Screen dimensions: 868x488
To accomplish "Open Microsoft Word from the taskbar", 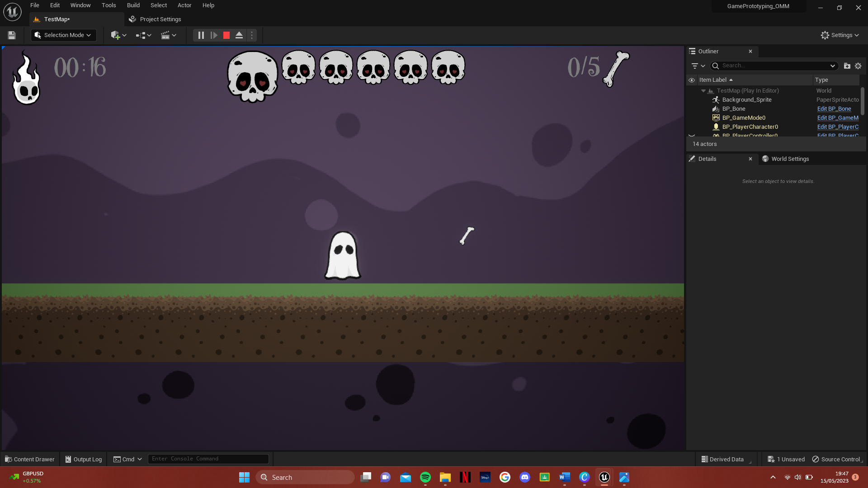I will (x=565, y=477).
